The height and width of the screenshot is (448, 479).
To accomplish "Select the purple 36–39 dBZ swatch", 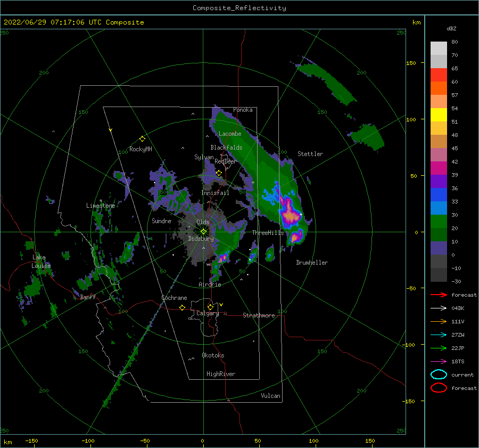I will (x=439, y=182).
